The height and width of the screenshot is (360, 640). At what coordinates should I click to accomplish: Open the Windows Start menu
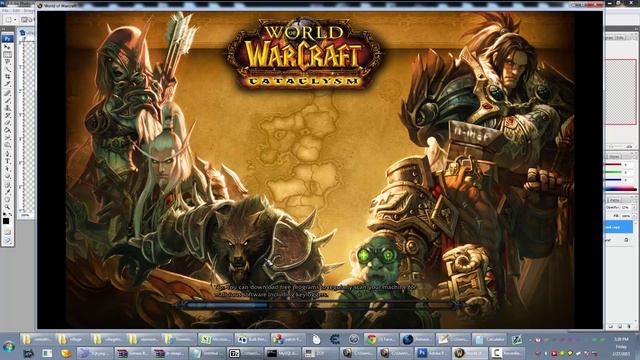pos(9,347)
